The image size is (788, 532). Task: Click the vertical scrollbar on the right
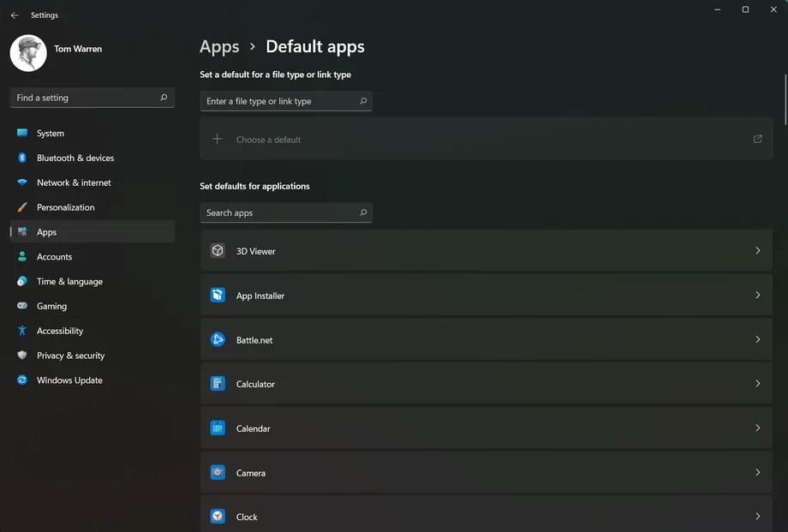(x=785, y=99)
